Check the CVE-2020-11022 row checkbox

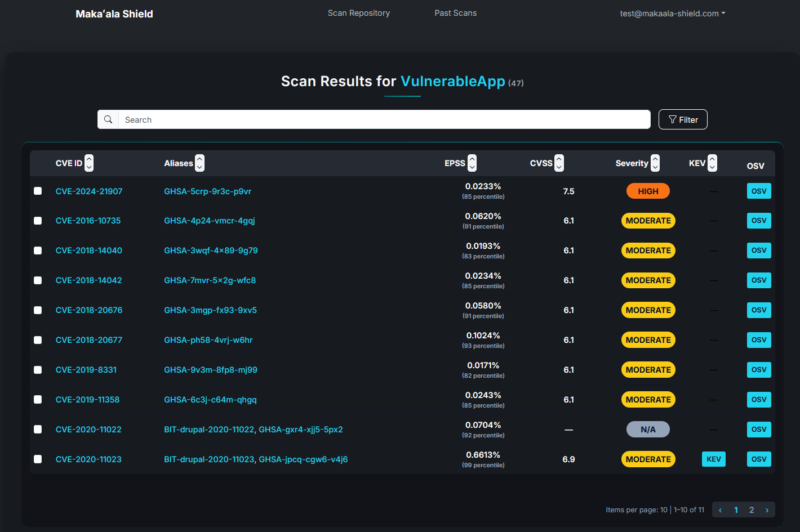pos(38,430)
